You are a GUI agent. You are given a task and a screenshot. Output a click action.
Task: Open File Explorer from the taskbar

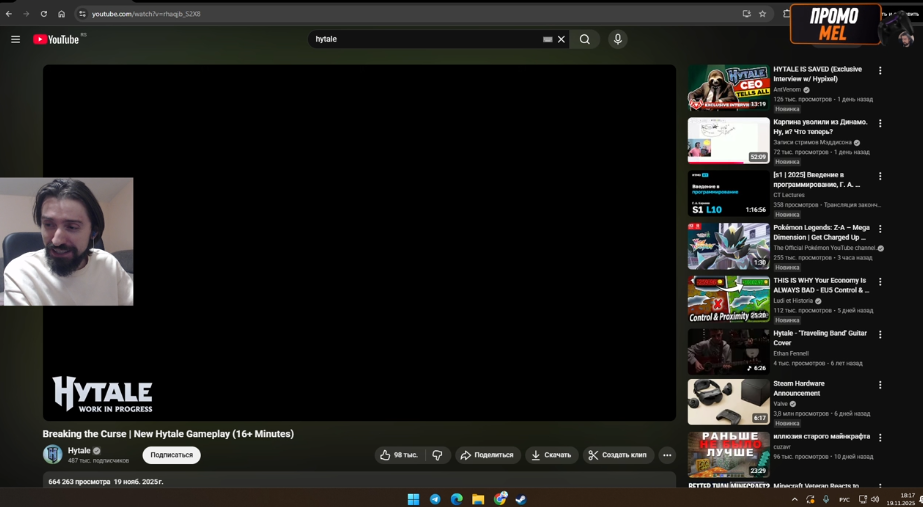pyautogui.click(x=478, y=499)
